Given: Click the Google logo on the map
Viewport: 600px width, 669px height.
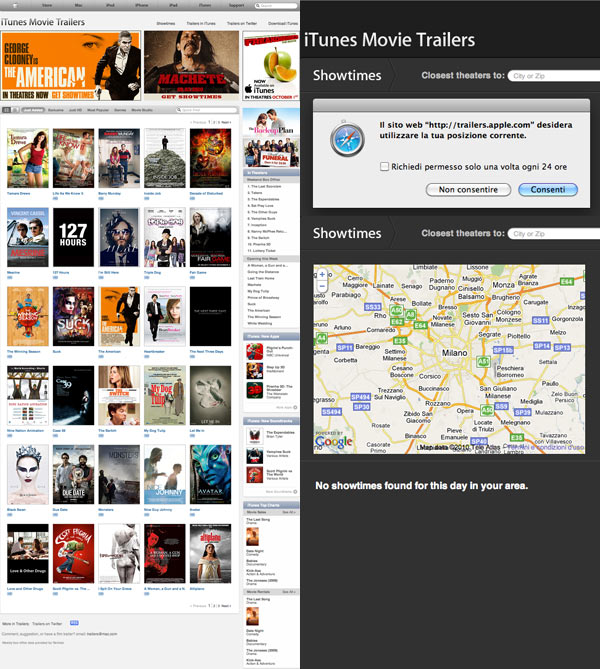Looking at the screenshot, I should pos(334,442).
